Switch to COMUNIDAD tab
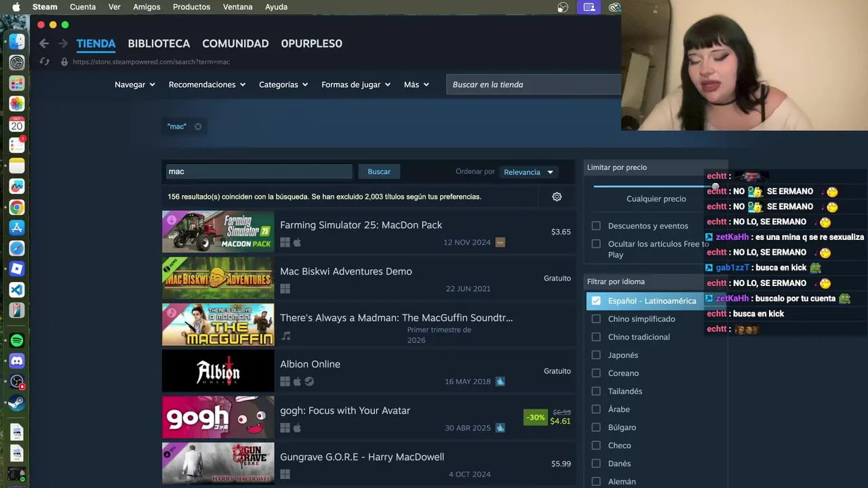The height and width of the screenshot is (488, 868). click(235, 43)
